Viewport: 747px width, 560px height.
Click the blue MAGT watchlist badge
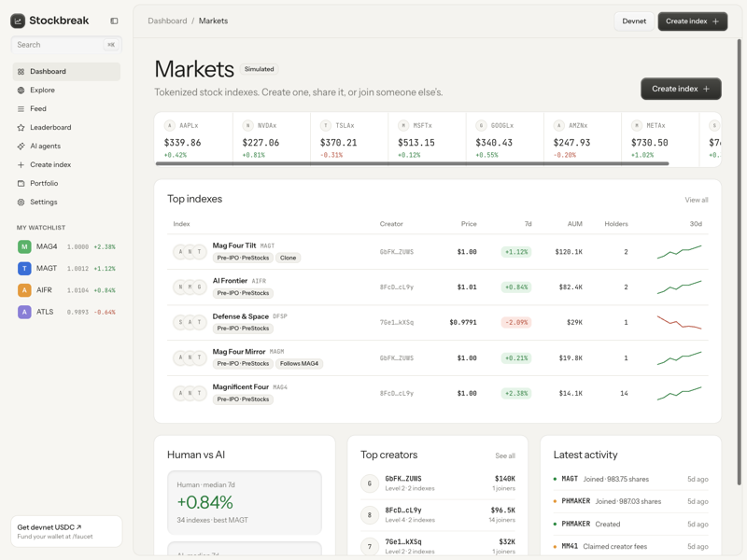point(24,269)
